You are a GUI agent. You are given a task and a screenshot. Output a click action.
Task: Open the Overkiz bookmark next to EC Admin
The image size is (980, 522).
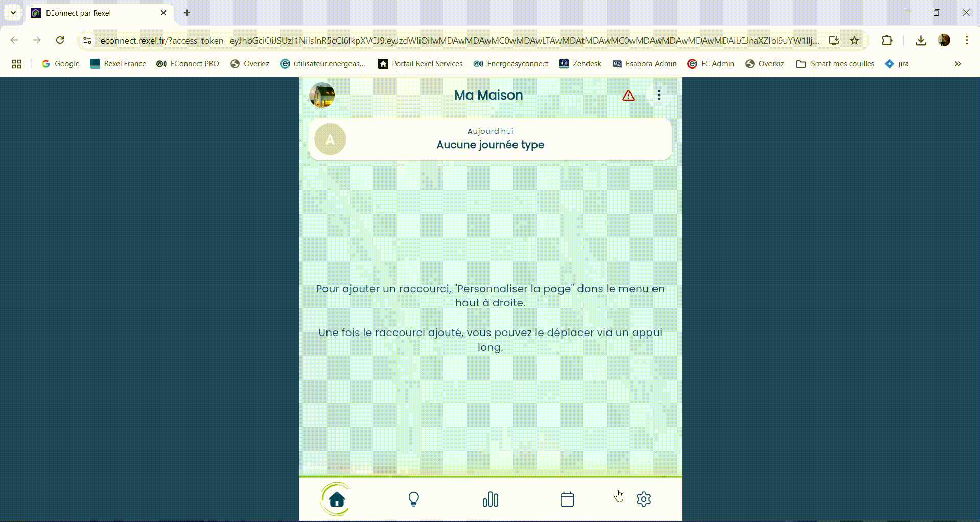(765, 64)
